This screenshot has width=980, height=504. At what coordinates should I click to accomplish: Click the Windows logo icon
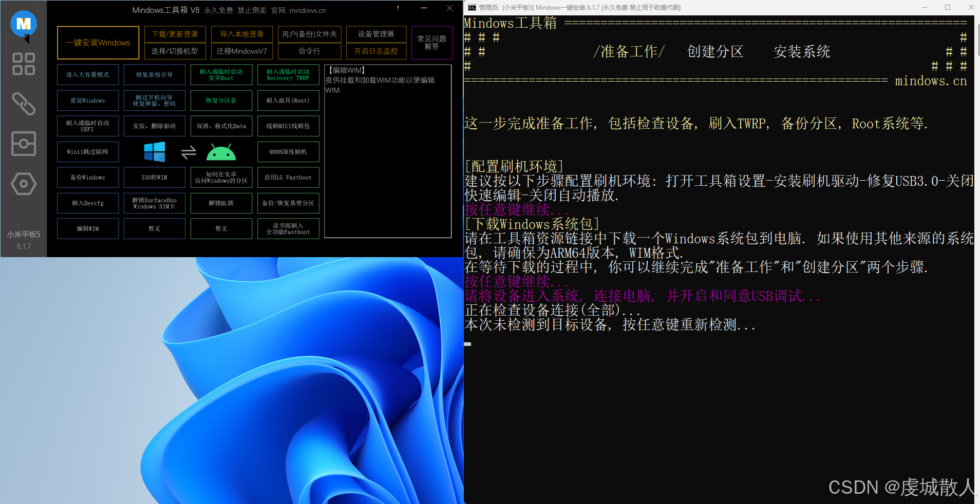point(155,152)
